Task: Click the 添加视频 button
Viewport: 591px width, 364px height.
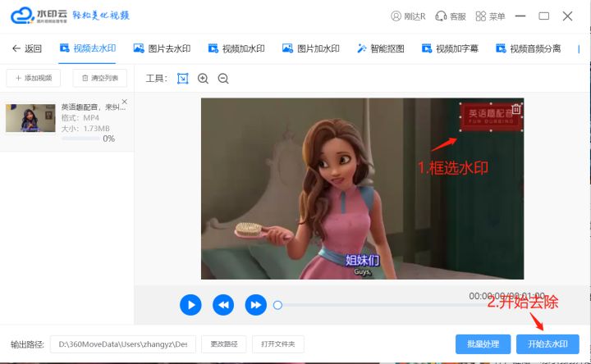Action: point(33,78)
